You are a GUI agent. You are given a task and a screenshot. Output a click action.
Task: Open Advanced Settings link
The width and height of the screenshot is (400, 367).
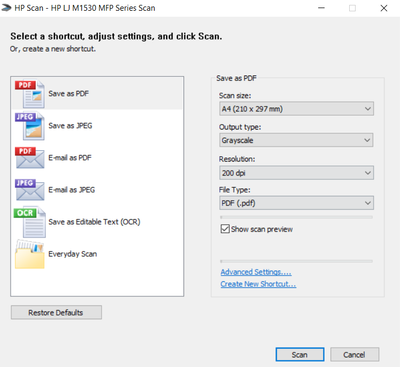256,272
